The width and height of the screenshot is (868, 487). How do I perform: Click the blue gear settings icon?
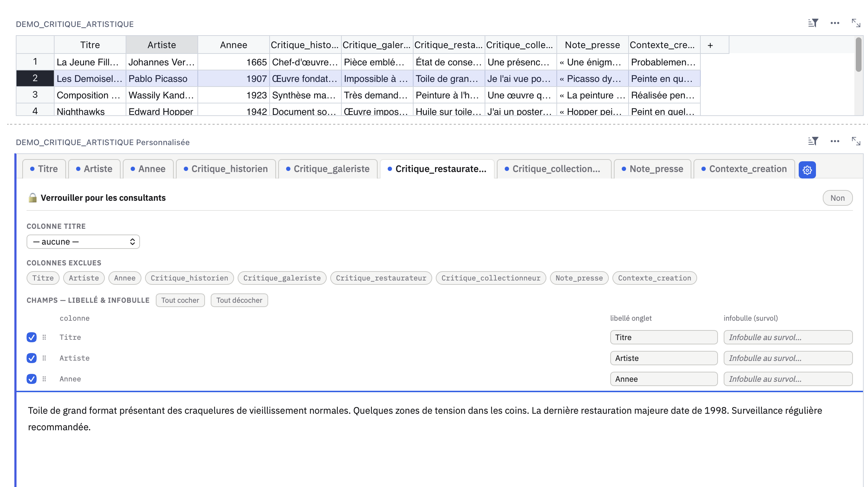click(x=807, y=170)
